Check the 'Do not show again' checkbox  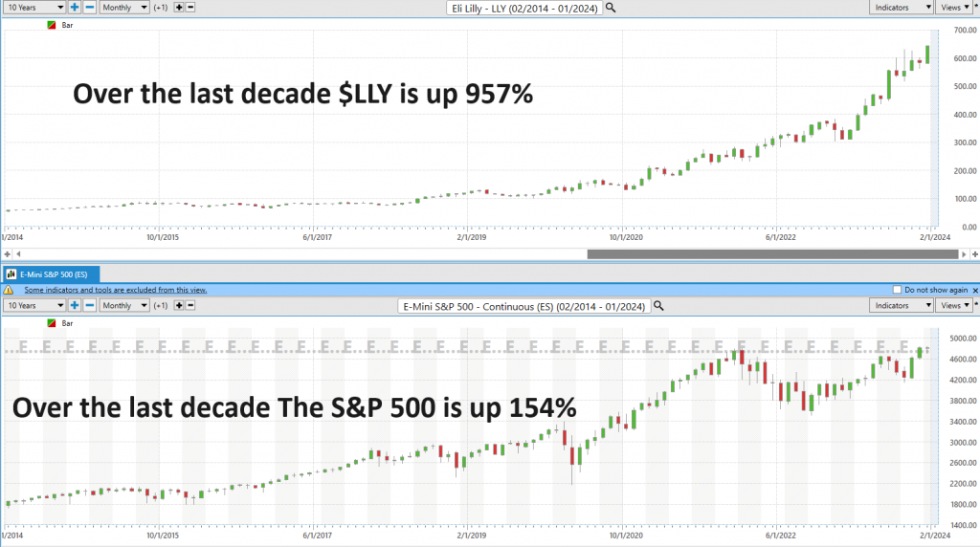[897, 290]
